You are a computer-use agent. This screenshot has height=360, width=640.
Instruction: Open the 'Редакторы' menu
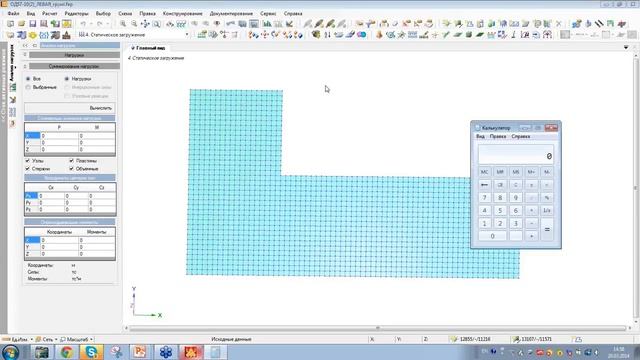tap(76, 13)
